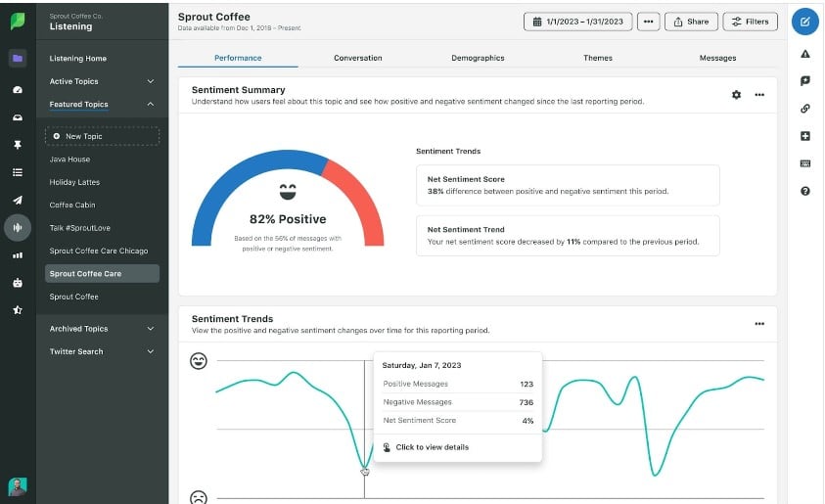
Task: Open Sentiment Summary gear settings
Action: point(736,95)
